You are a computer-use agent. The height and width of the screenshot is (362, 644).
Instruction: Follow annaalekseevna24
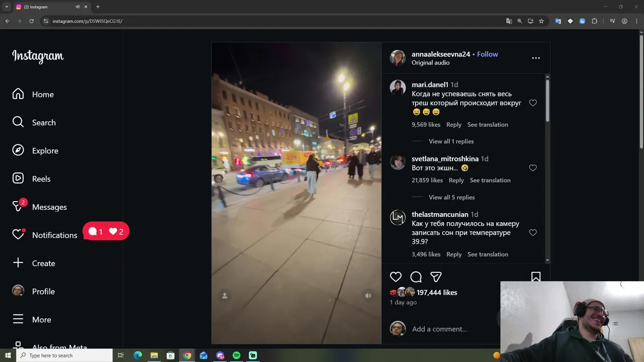(x=488, y=54)
